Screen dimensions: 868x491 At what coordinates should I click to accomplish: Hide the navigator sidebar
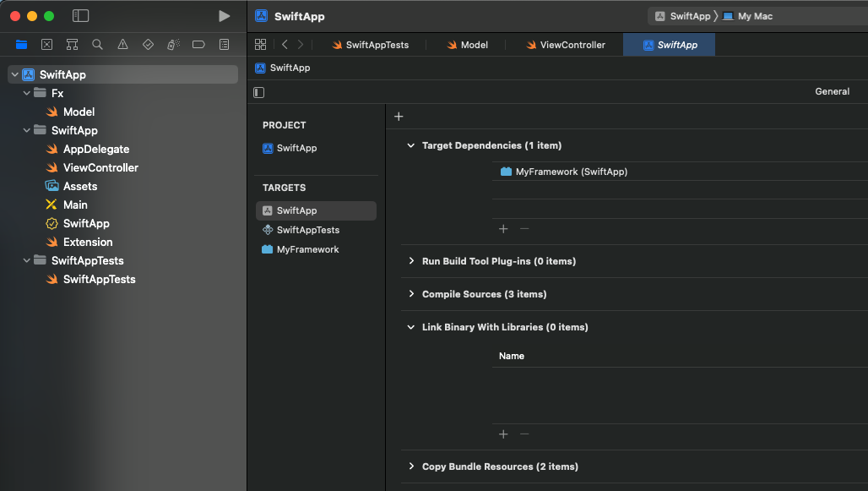coord(81,16)
